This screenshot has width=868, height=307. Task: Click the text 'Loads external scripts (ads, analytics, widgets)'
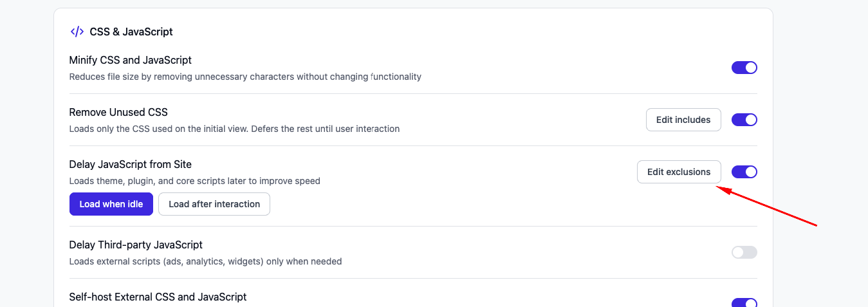pos(205,261)
